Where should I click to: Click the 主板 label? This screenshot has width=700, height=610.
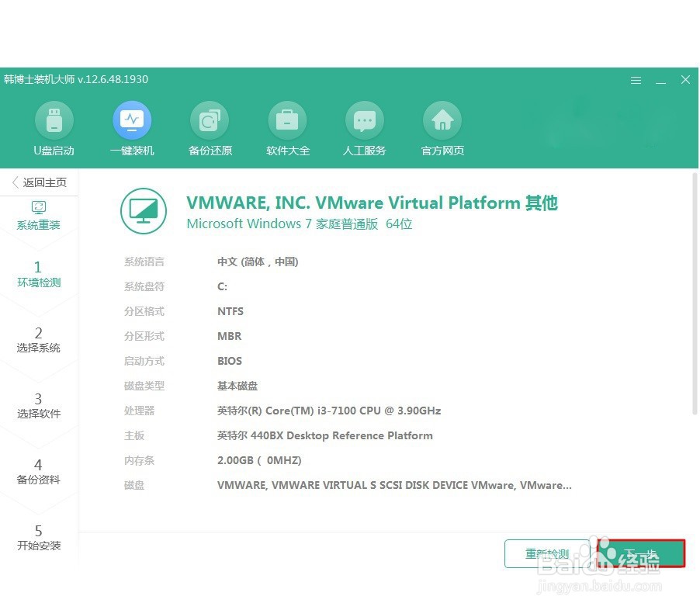point(134,435)
